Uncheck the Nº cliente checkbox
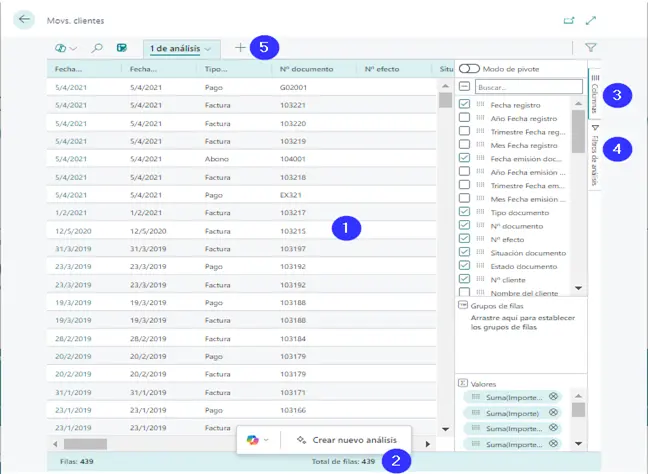 (465, 279)
